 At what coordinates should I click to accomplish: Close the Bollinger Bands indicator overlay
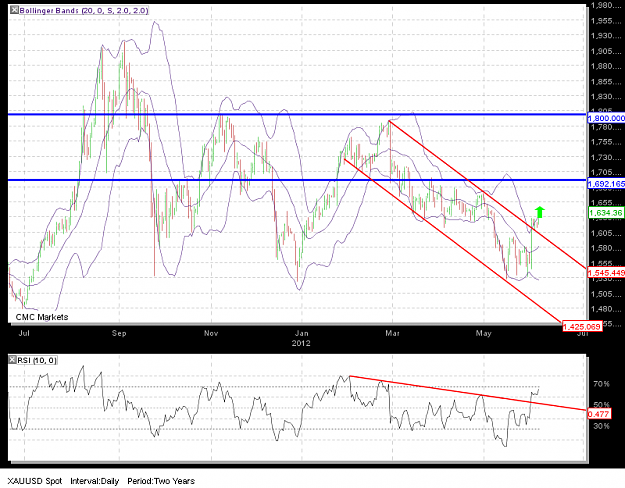[14, 10]
